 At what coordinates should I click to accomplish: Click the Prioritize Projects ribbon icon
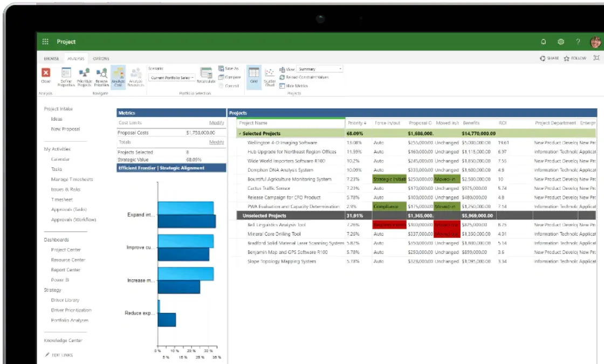[84, 73]
